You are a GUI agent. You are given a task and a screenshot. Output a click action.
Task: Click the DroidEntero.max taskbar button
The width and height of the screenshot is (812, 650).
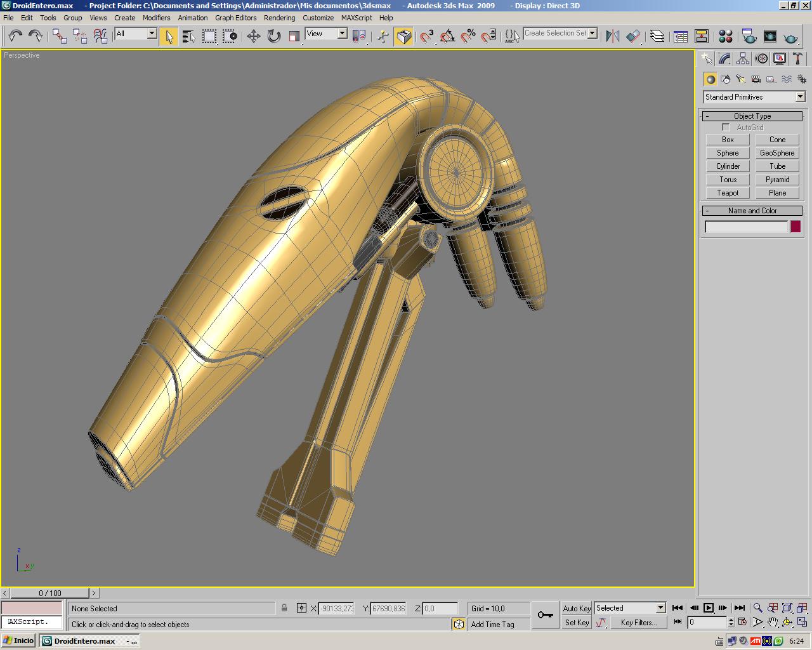89,641
